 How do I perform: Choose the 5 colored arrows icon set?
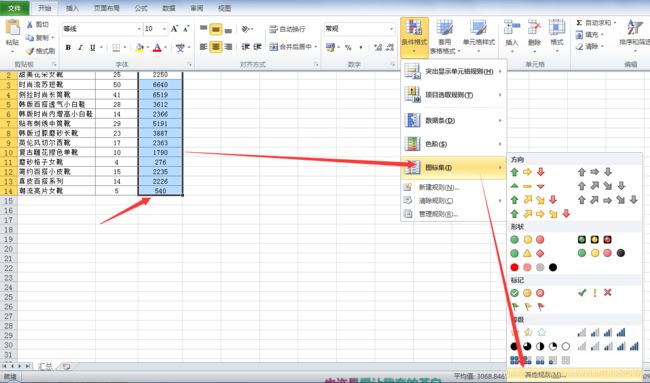coord(540,214)
